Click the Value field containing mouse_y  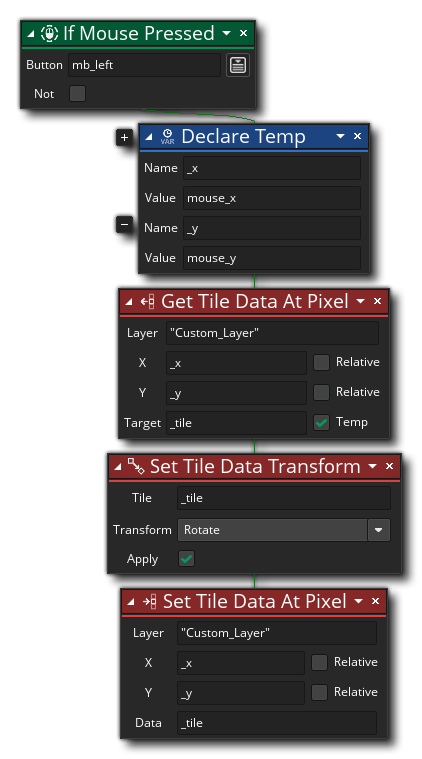click(x=272, y=258)
